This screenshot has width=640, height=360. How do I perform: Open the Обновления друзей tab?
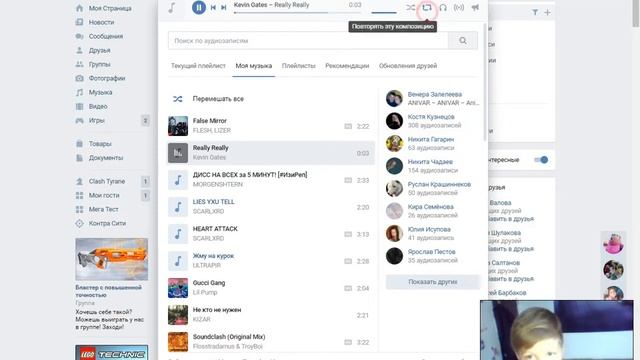(x=408, y=66)
